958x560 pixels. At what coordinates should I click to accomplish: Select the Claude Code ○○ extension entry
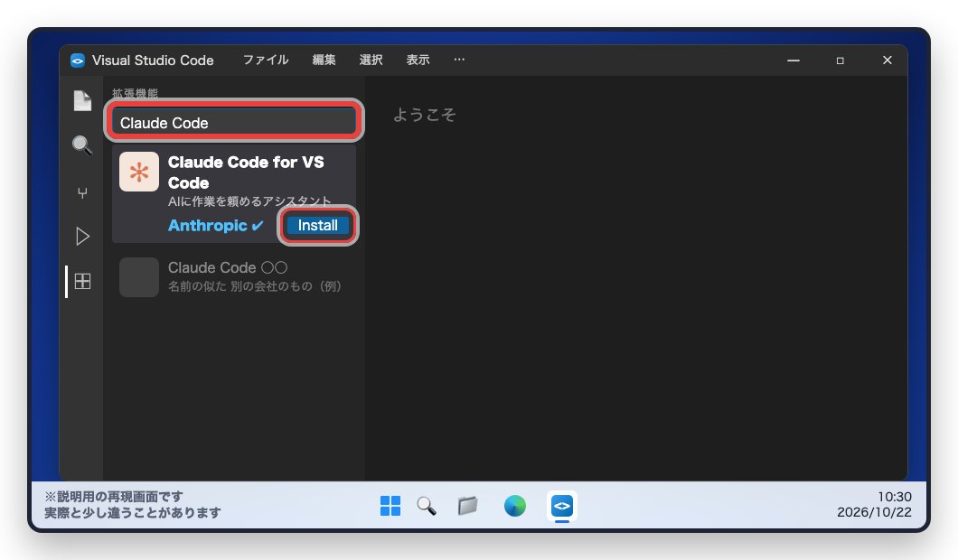tap(234, 277)
